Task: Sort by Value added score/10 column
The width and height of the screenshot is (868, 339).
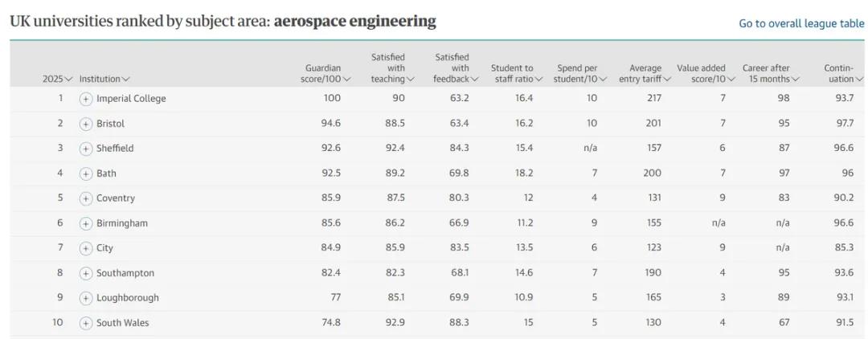Action: (706, 74)
